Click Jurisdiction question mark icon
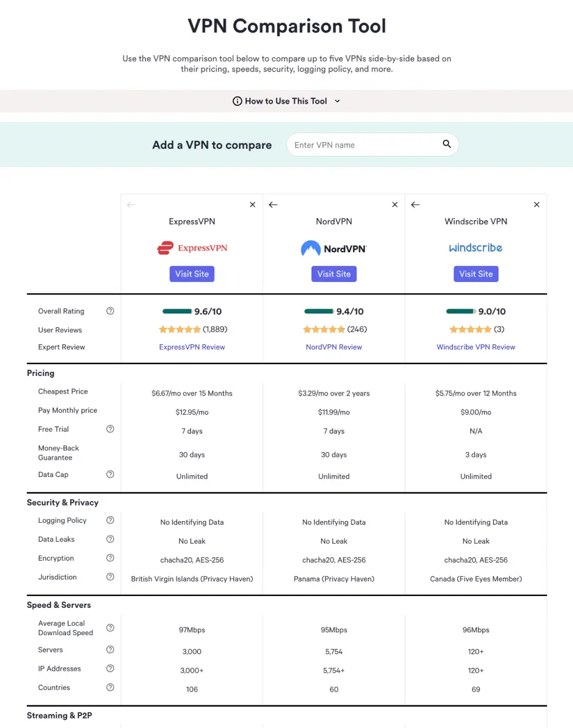This screenshot has height=728, width=573. [x=110, y=577]
